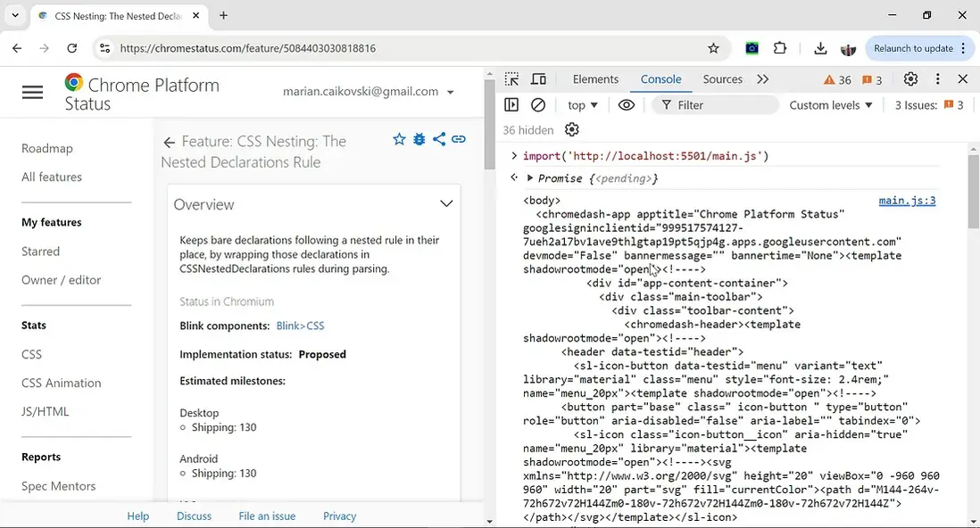Open main.js:3 source link

pos(907,201)
